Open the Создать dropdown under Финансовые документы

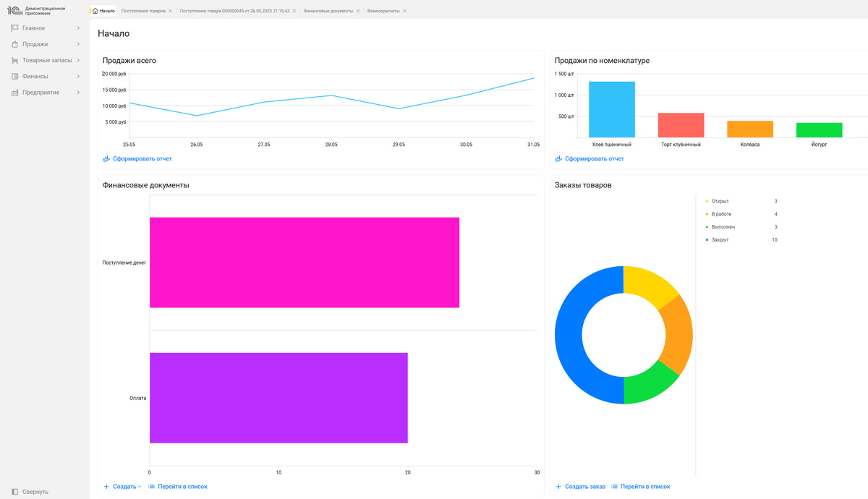click(122, 487)
